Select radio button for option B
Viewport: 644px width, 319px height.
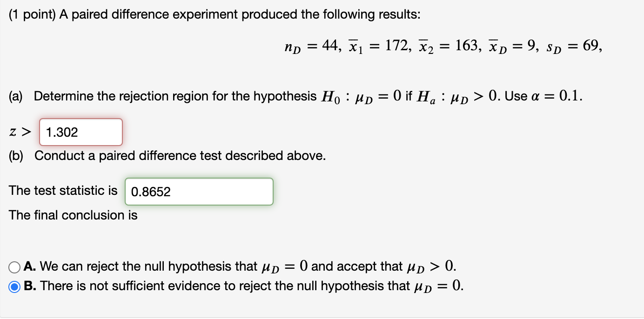[14, 286]
